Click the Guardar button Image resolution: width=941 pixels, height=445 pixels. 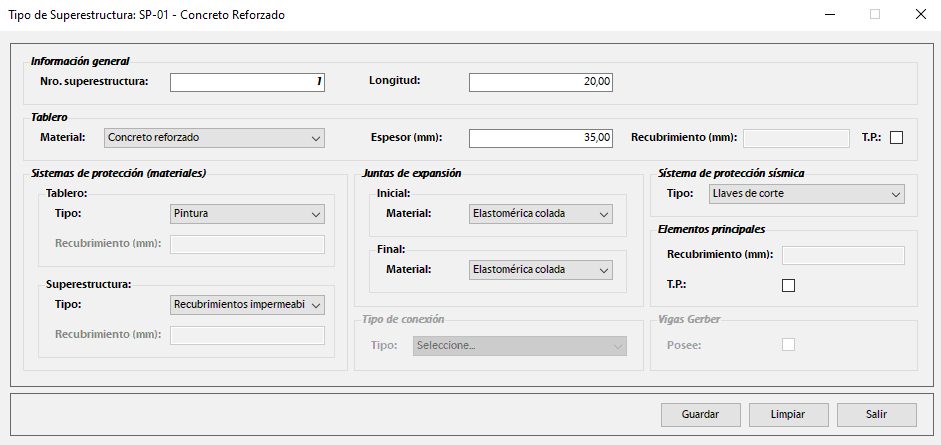pyautogui.click(x=701, y=414)
